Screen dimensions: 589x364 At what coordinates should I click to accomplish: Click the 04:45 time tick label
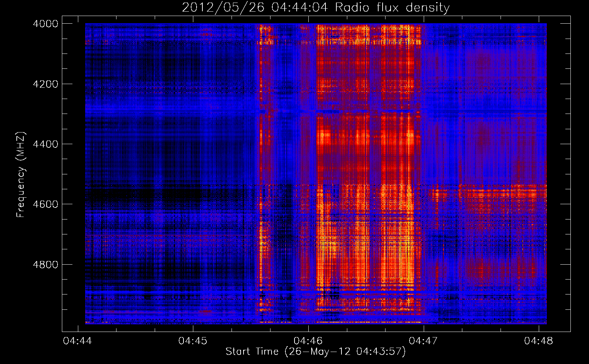(x=193, y=341)
